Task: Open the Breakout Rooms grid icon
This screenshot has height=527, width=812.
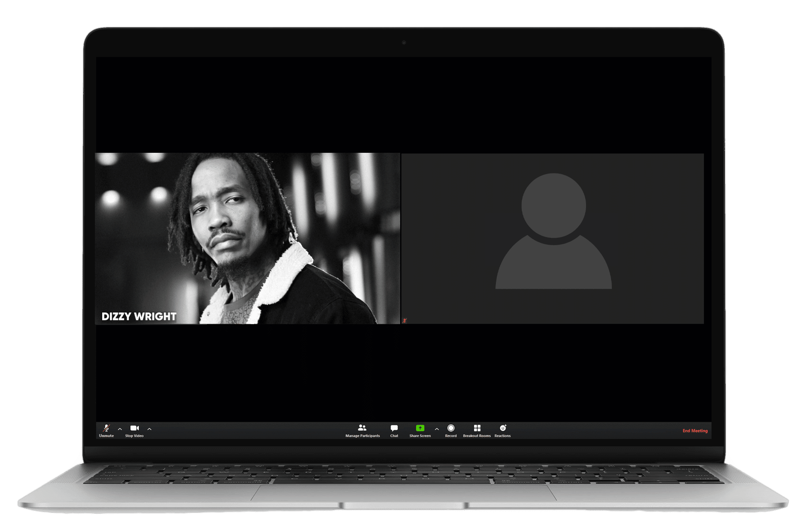Action: [x=477, y=428]
